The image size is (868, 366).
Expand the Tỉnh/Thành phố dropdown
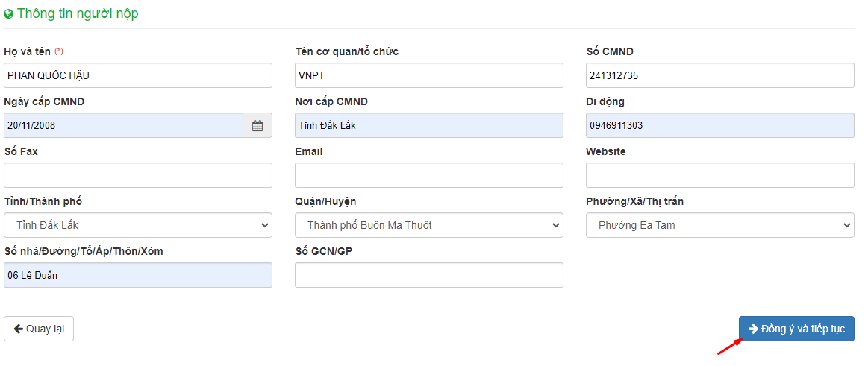pyautogui.click(x=138, y=225)
